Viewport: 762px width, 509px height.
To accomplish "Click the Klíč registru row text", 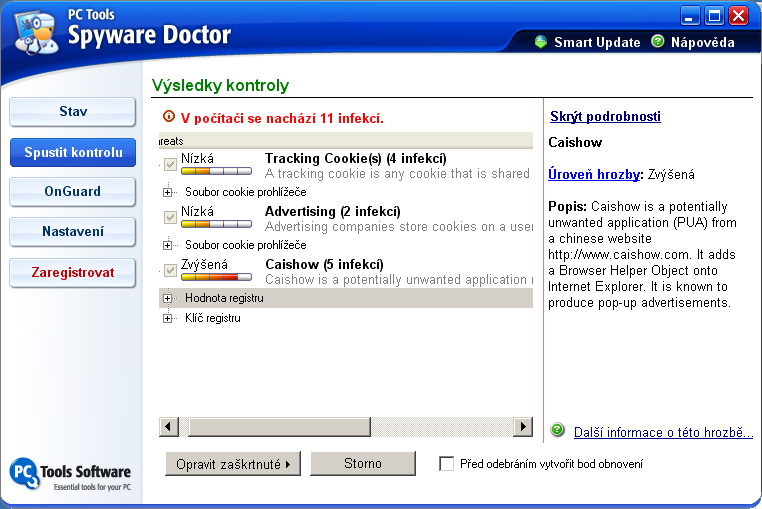I will tap(212, 318).
